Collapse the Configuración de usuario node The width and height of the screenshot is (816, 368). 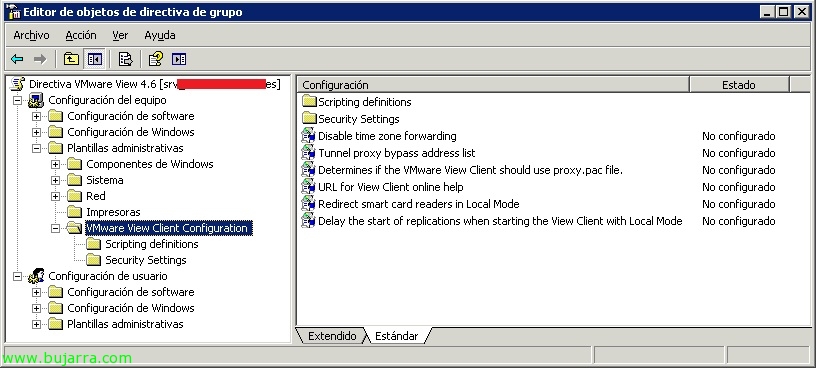pyautogui.click(x=18, y=276)
